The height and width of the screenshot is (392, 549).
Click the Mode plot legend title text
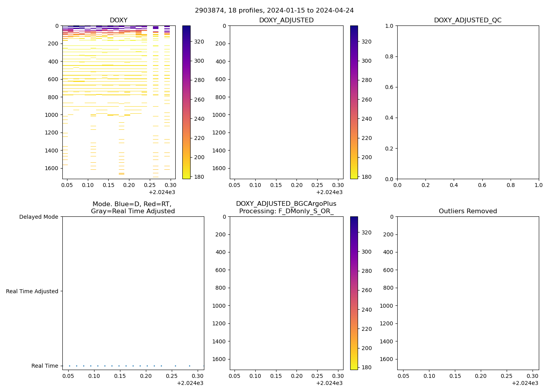[133, 207]
